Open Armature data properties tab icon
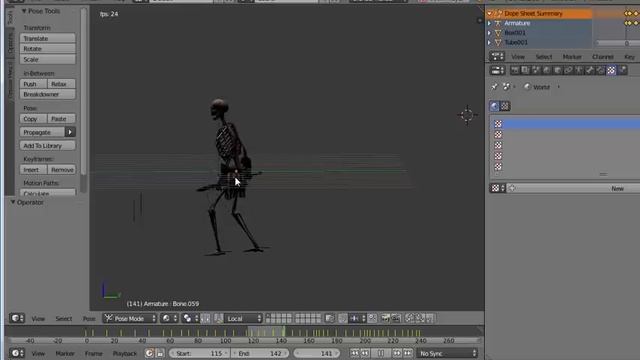The image size is (640, 360). click(x=579, y=70)
